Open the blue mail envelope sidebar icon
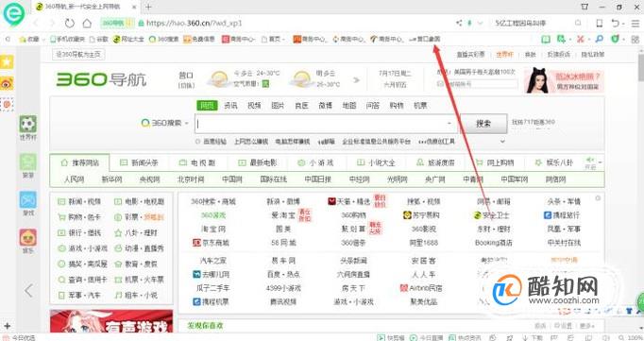Screen dimensions: 644x341 (x=28, y=200)
